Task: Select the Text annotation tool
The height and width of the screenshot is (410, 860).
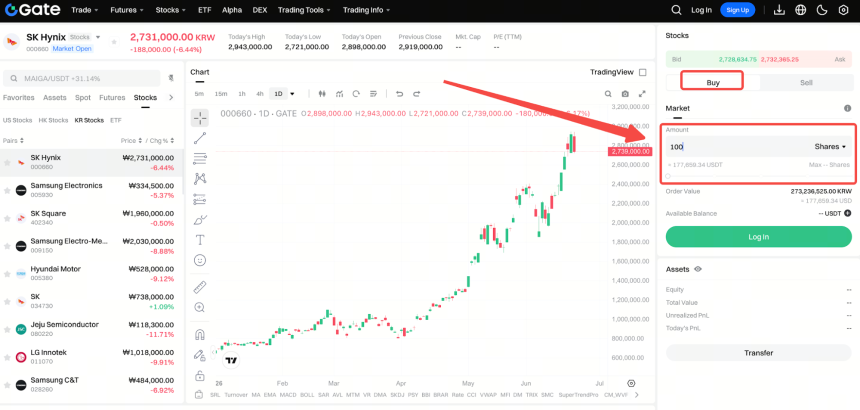Action: pyautogui.click(x=200, y=240)
